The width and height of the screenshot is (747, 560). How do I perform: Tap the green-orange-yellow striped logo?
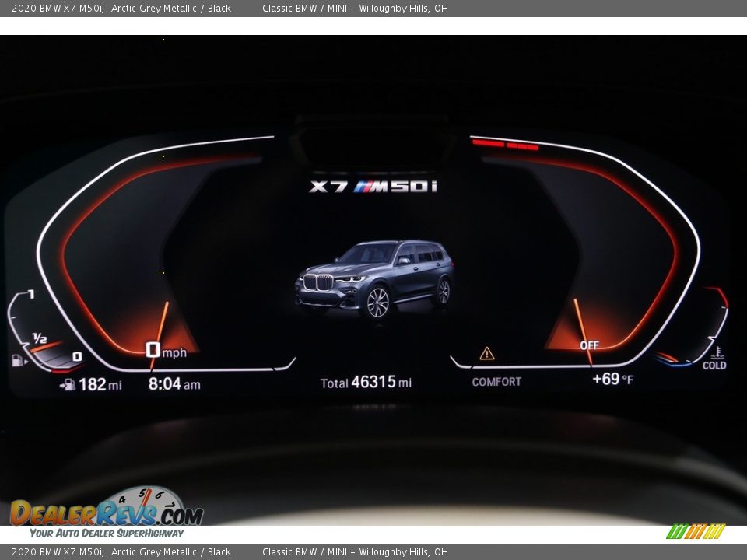696,531
